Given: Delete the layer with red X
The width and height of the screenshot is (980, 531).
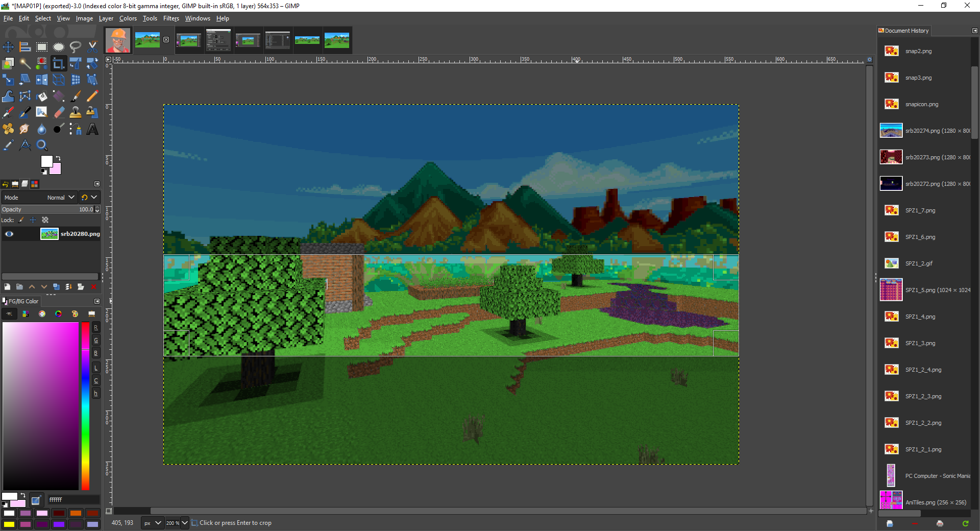Looking at the screenshot, I should click(x=93, y=287).
